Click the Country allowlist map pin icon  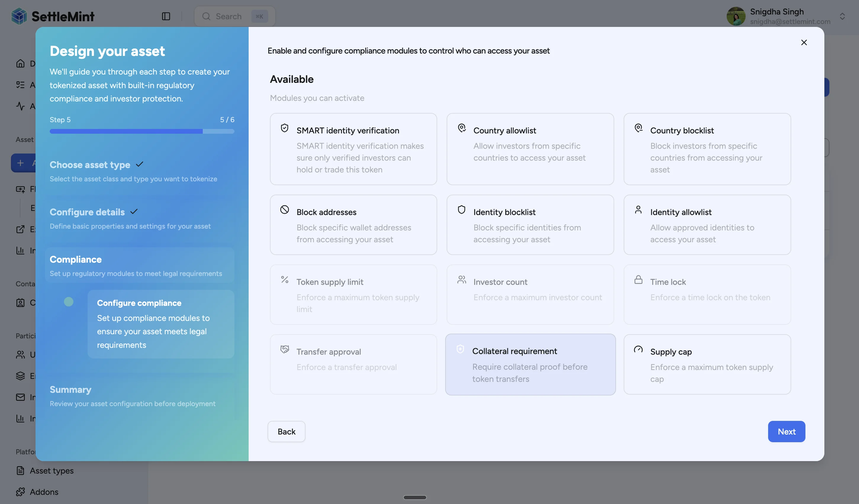click(461, 128)
